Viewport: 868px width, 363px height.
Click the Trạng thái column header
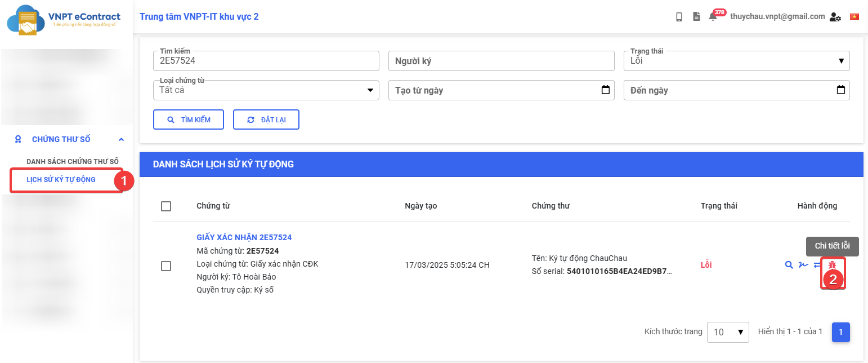tap(719, 206)
